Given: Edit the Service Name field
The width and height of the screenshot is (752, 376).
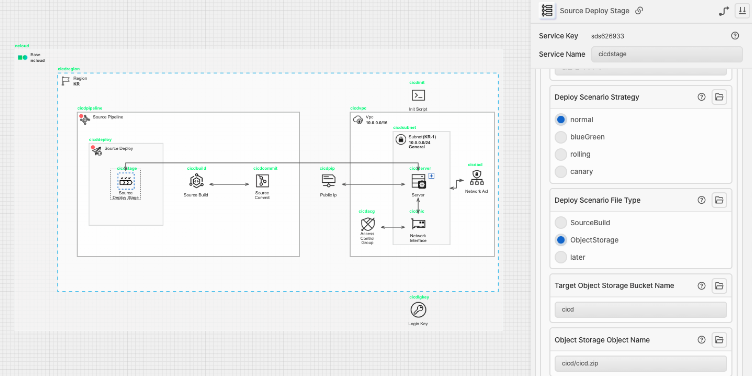Looking at the screenshot, I should tap(667, 54).
